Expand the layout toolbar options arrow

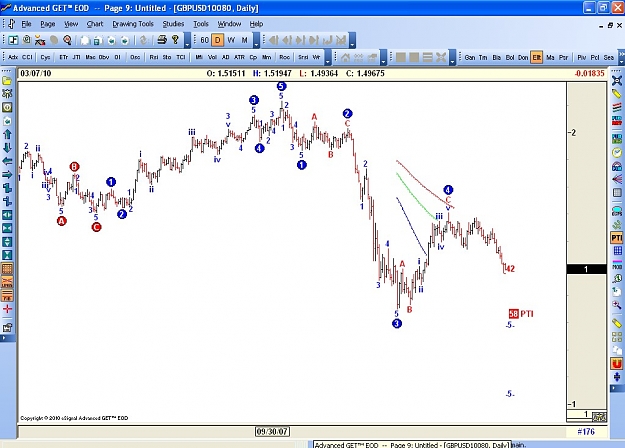click(x=452, y=58)
